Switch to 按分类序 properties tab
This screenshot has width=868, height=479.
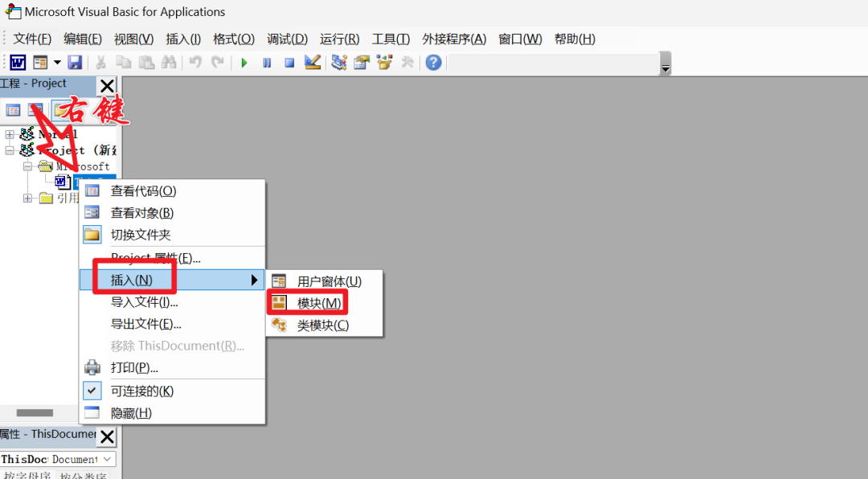(83, 476)
